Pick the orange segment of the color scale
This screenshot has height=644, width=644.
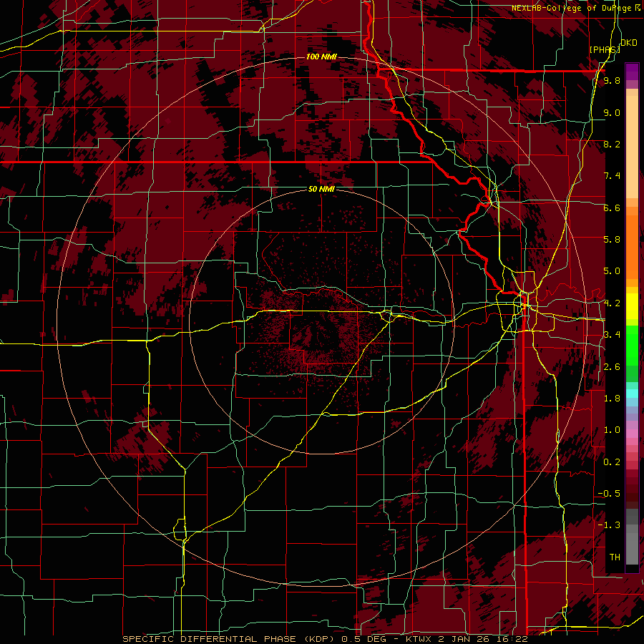pyautogui.click(x=632, y=246)
